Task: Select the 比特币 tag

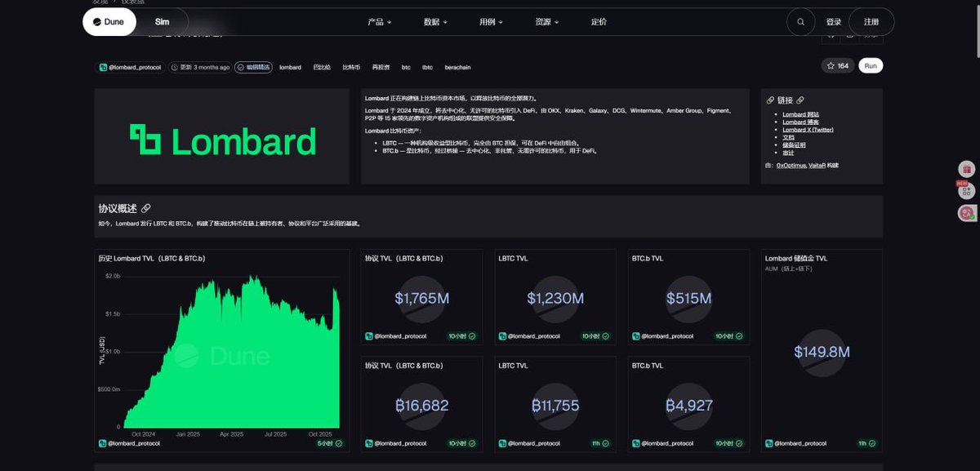Action: (x=351, y=67)
